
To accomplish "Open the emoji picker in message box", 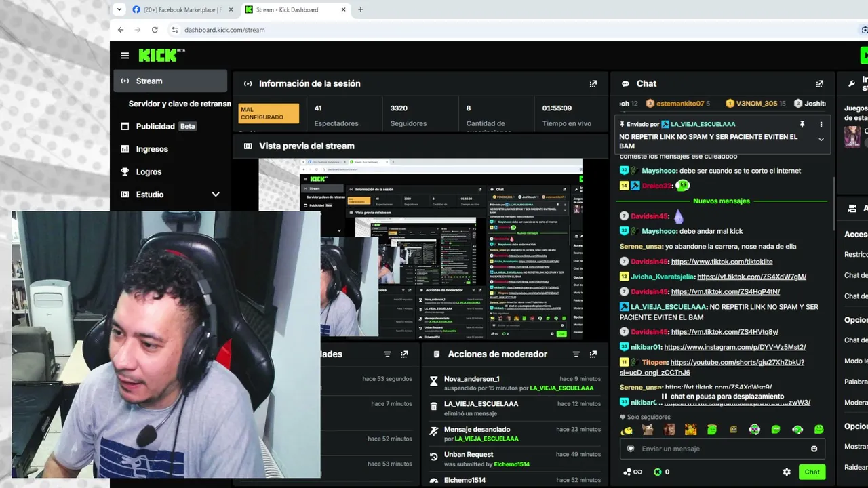I will [814, 449].
